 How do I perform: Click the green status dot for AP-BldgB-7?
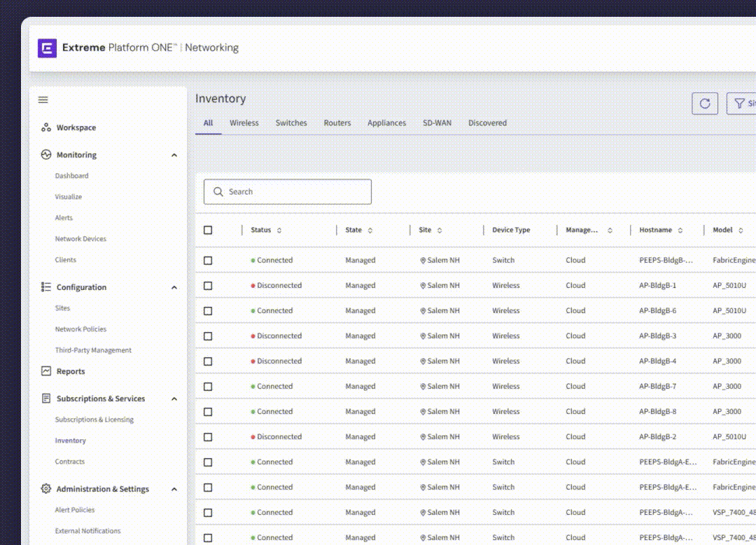pos(253,386)
